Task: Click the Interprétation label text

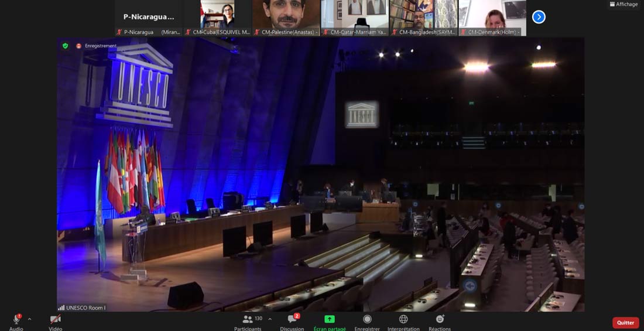Action: tap(403, 329)
